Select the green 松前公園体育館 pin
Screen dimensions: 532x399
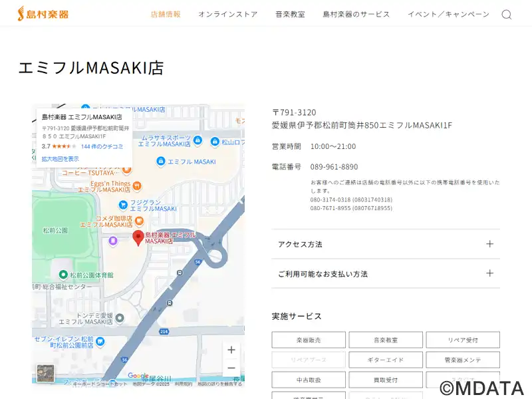[63, 275]
